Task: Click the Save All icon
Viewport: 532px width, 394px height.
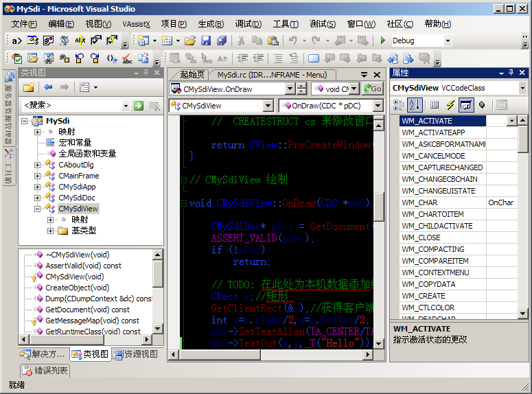Action: coord(222,40)
